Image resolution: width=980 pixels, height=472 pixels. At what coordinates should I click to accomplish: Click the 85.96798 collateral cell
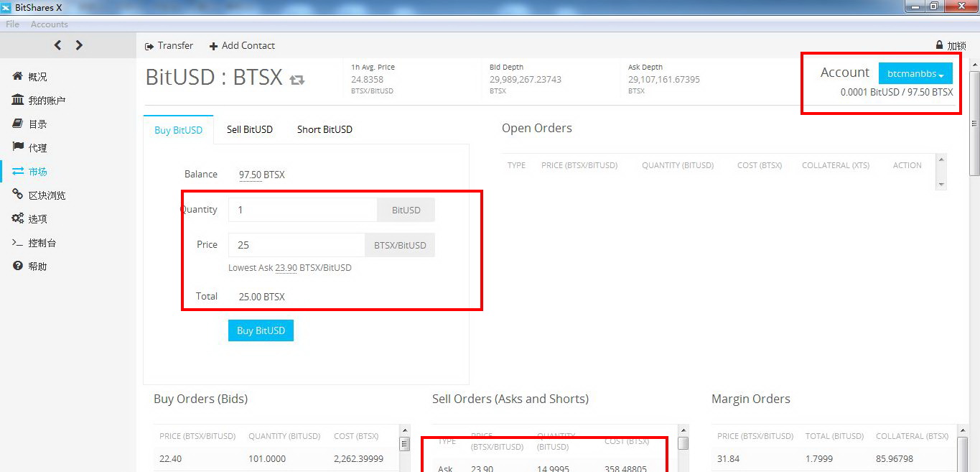[896, 458]
